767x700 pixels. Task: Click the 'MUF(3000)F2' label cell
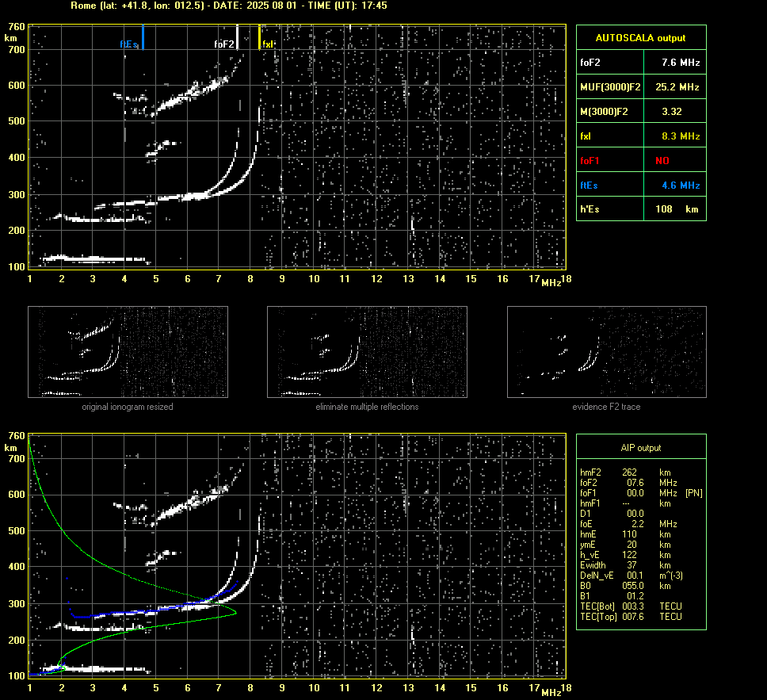610,87
